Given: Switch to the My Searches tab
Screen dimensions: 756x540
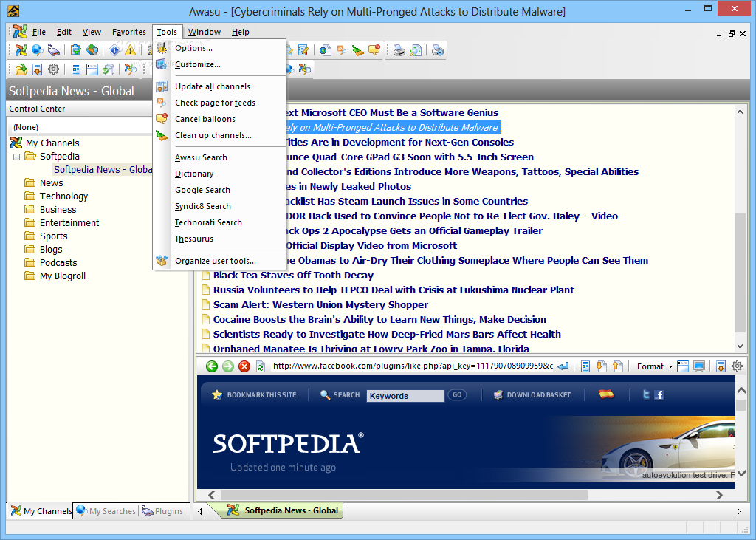Looking at the screenshot, I should [106, 511].
